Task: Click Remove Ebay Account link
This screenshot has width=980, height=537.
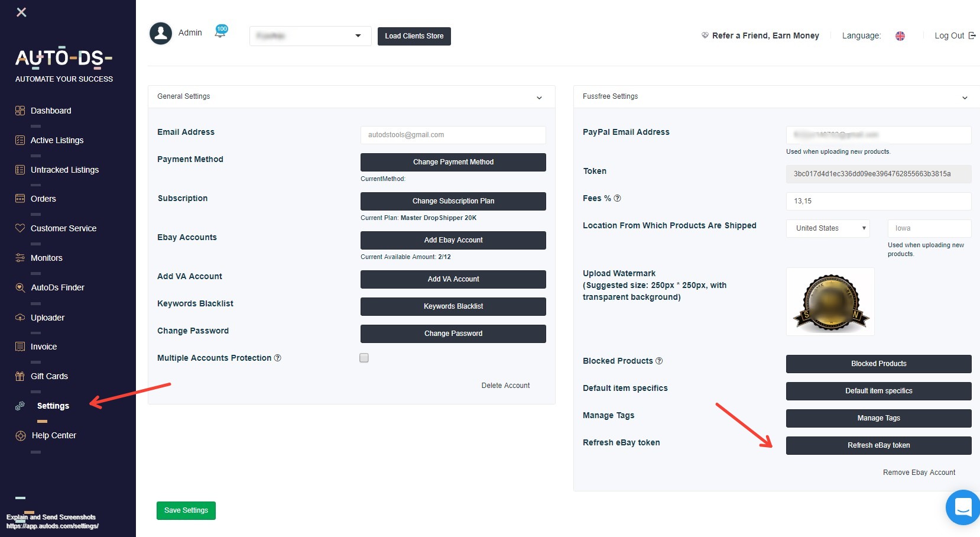Action: [919, 473]
